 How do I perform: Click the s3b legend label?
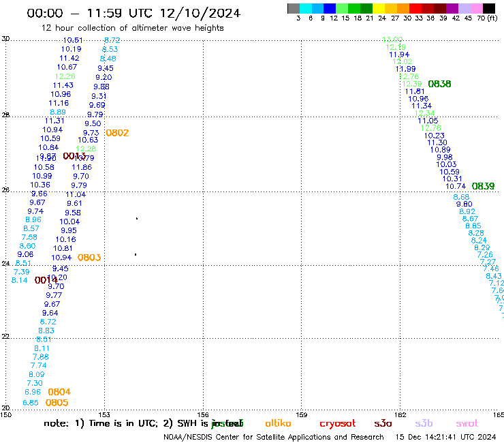[x=424, y=423]
